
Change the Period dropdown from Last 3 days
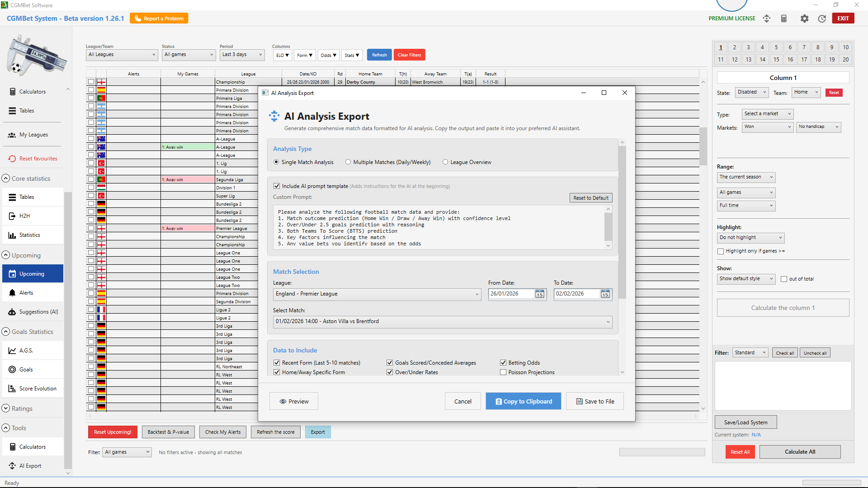[242, 55]
